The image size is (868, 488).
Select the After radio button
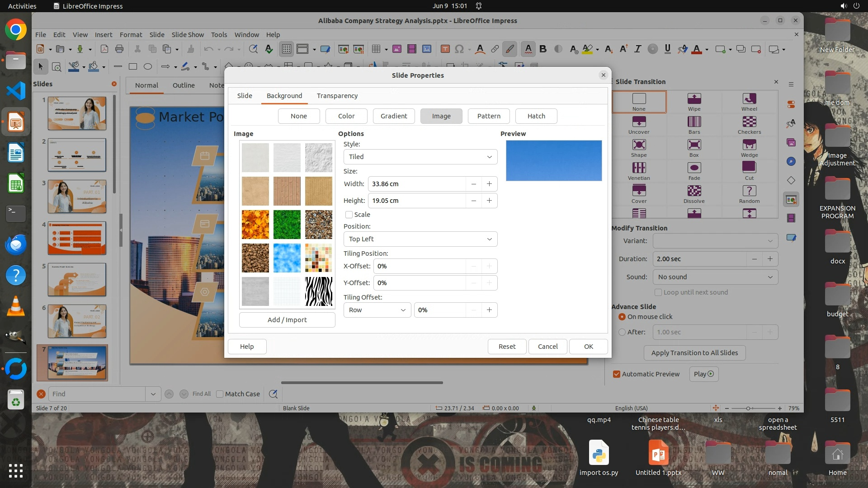(622, 332)
